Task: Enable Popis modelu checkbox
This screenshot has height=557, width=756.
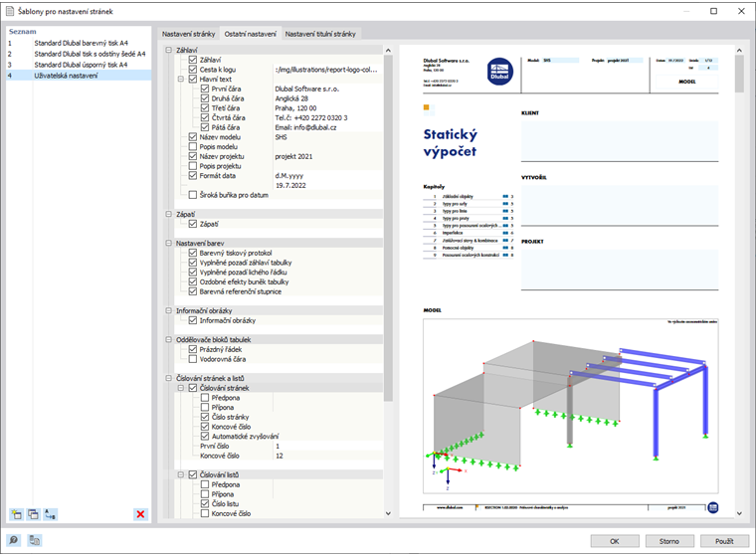Action: coord(193,146)
